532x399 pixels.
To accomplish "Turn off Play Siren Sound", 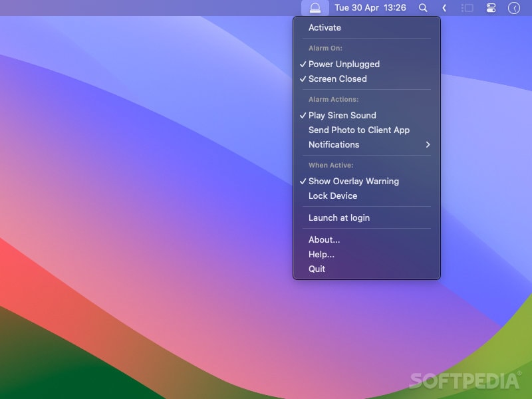I will 342,115.
